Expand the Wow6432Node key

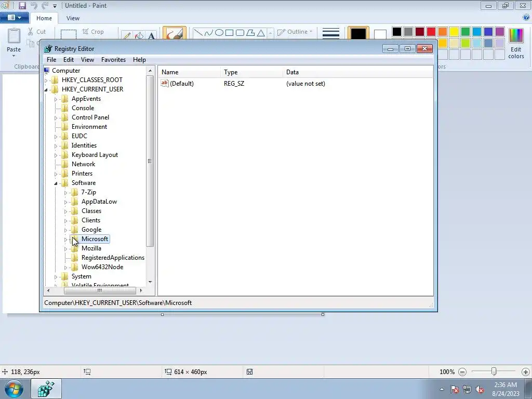(x=66, y=268)
